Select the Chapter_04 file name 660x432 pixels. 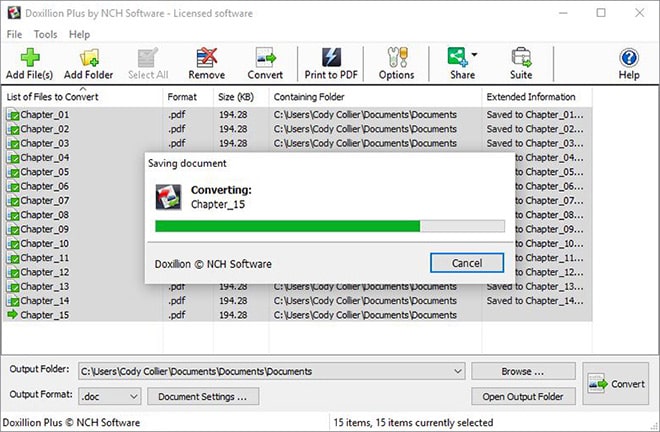[x=45, y=158]
